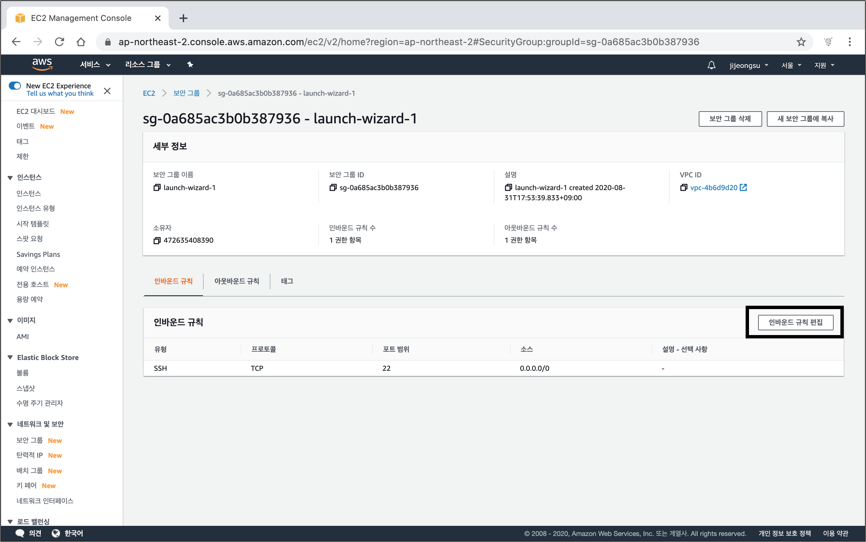Open 전용 호스트 in sidebar
This screenshot has width=866, height=542.
[33, 285]
